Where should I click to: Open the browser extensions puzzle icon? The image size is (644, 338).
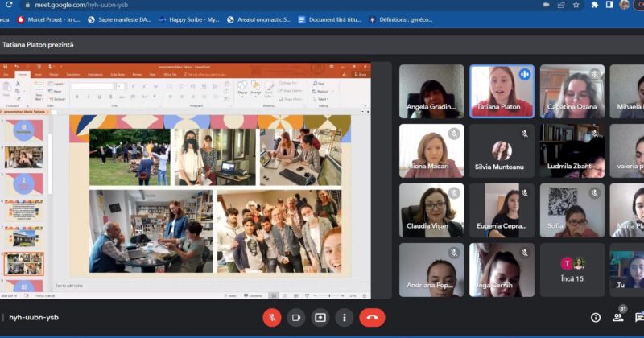(x=594, y=5)
